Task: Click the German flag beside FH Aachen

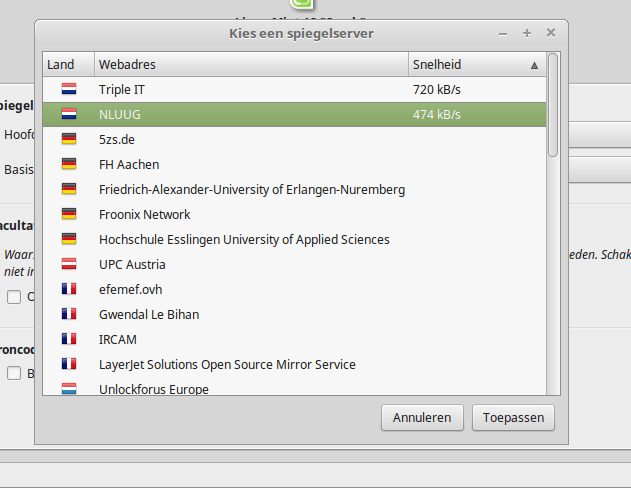Action: (69, 164)
